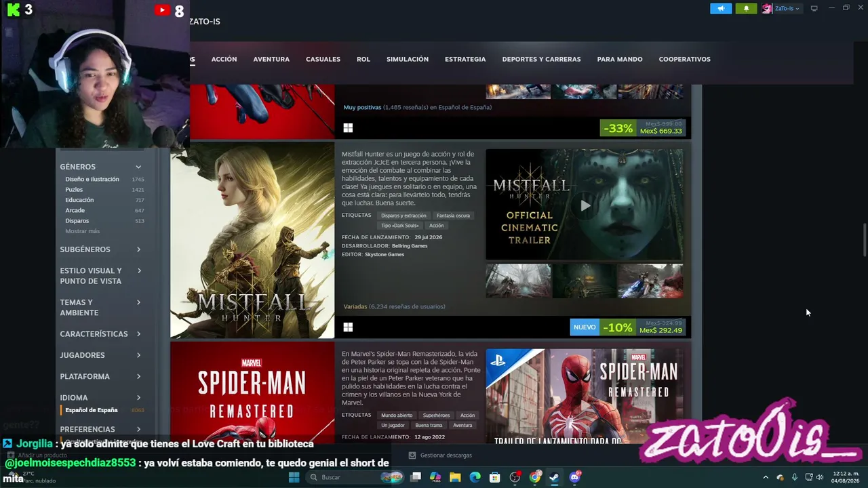Image resolution: width=868 pixels, height=488 pixels.
Task: Open the ZaTo-Is account dropdown
Action: click(787, 9)
